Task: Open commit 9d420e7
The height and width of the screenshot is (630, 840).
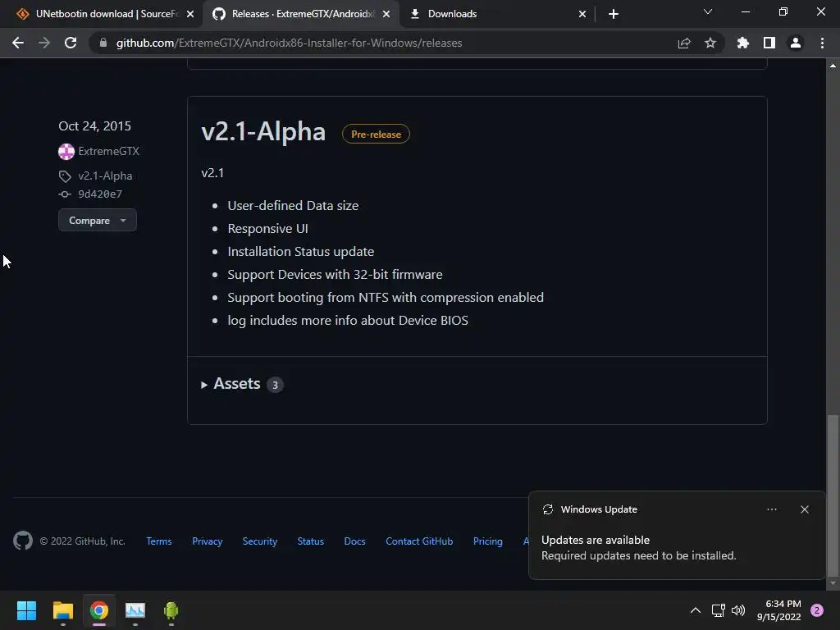Action: [x=100, y=194]
